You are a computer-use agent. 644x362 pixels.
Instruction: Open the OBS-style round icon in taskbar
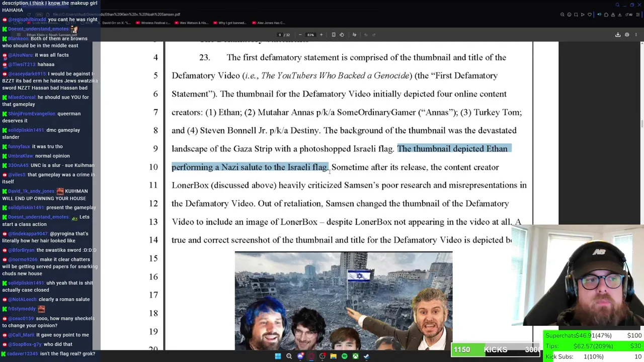pos(323,356)
